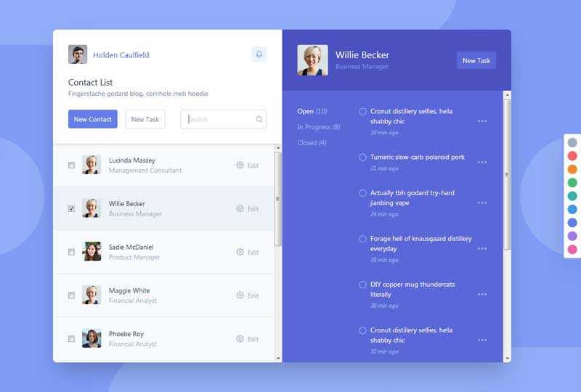
Task: Expand options for 'Actually tbh godard' task
Action: 482,203
